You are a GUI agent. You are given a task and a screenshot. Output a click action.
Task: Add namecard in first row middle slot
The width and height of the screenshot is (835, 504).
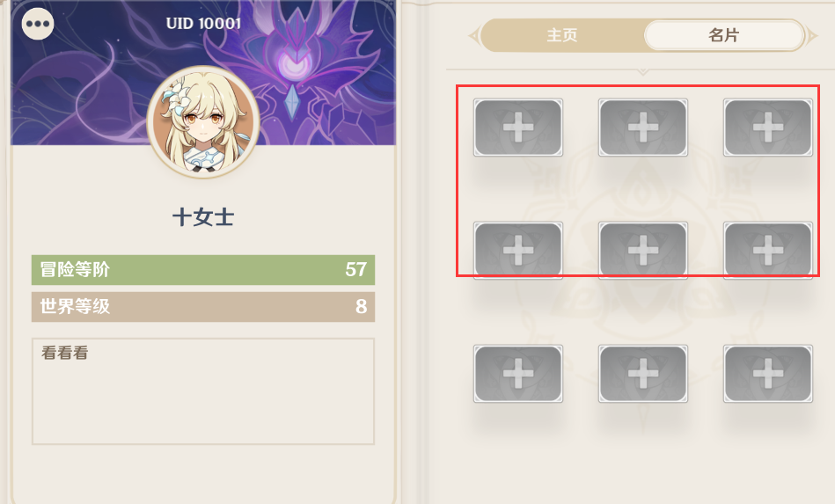coord(643,128)
